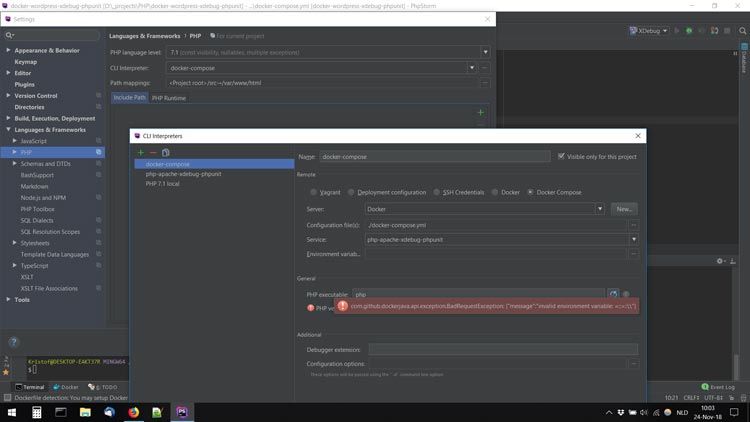Screen dimensions: 750x422
Task: Toggle Visible only for this project
Action: [561, 156]
